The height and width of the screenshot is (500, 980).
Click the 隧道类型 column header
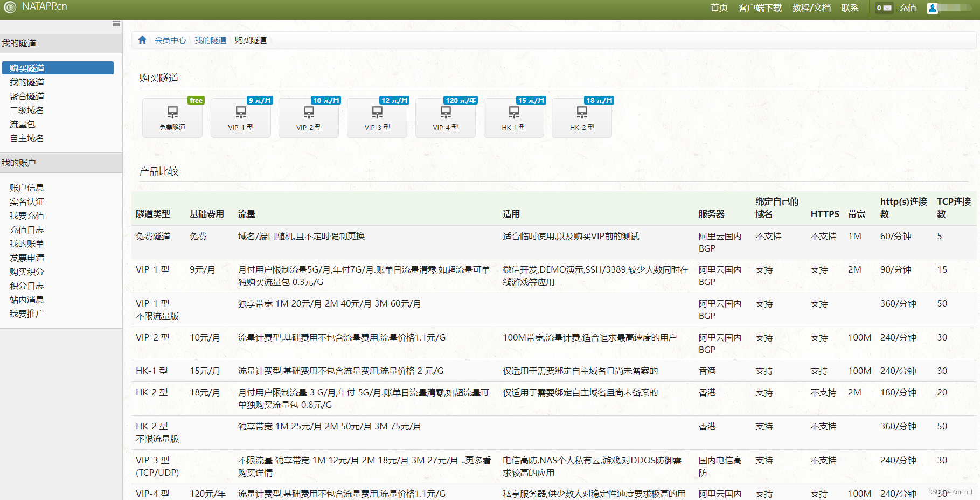pos(153,214)
